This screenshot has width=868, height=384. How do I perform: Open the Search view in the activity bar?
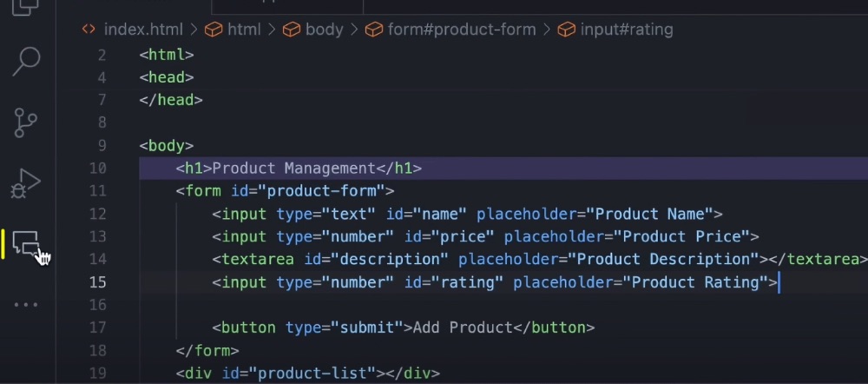[x=26, y=61]
